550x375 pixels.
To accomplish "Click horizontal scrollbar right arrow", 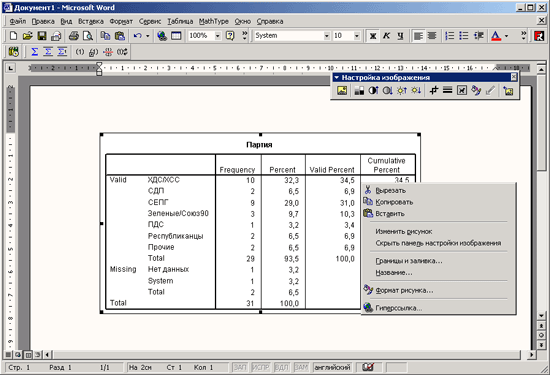I will click(x=532, y=355).
